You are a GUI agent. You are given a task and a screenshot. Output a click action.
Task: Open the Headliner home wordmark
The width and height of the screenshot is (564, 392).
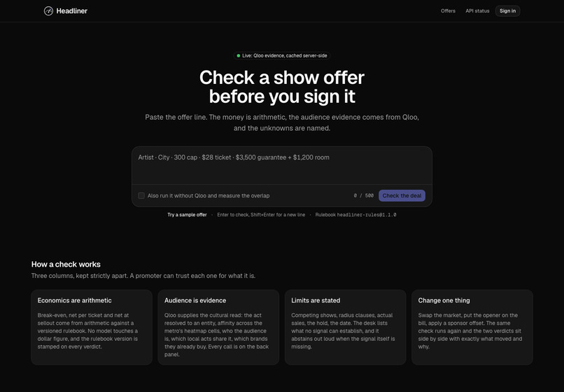point(71,11)
